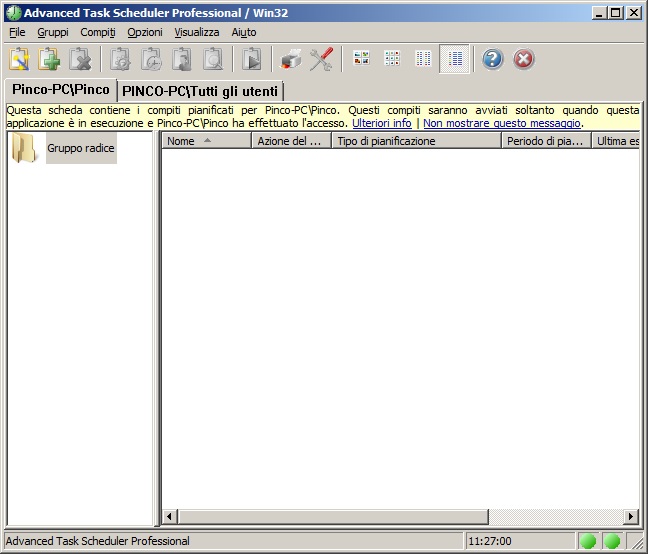
Task: Select the Pinco-PC\Pinco tab
Action: point(61,90)
